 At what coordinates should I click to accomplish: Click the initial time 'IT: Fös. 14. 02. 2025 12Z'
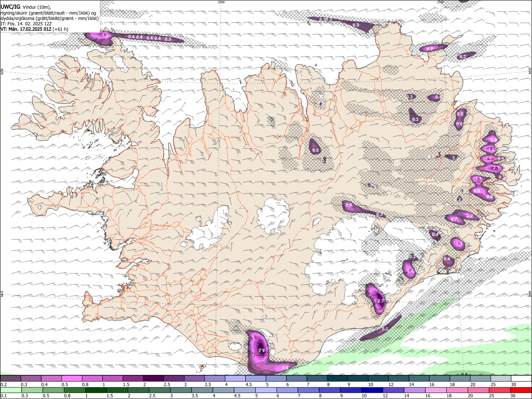(x=26, y=24)
